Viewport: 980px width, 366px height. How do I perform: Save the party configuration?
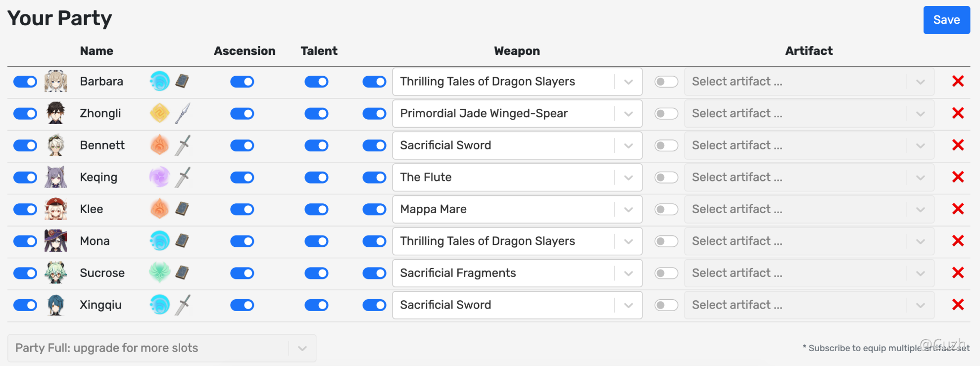[x=946, y=20]
